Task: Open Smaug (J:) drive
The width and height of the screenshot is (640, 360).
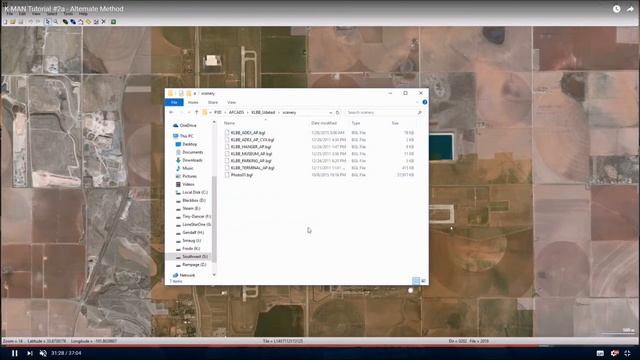Action: [191, 241]
